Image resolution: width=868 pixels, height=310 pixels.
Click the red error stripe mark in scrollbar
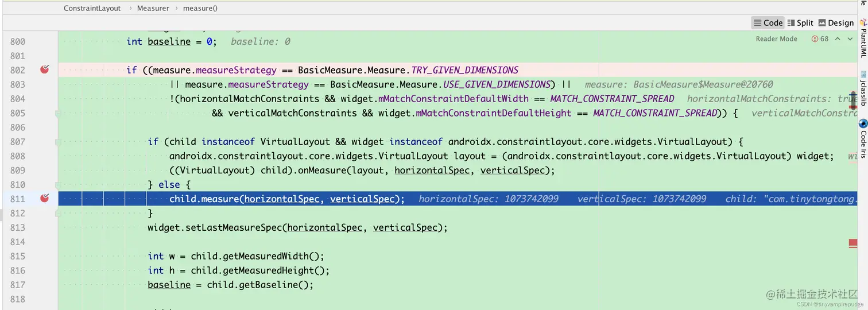coord(852,243)
